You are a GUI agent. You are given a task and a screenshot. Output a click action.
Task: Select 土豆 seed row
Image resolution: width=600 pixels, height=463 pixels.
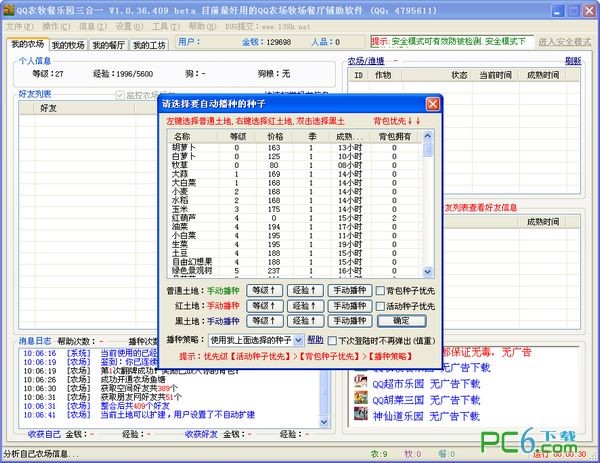click(295, 253)
